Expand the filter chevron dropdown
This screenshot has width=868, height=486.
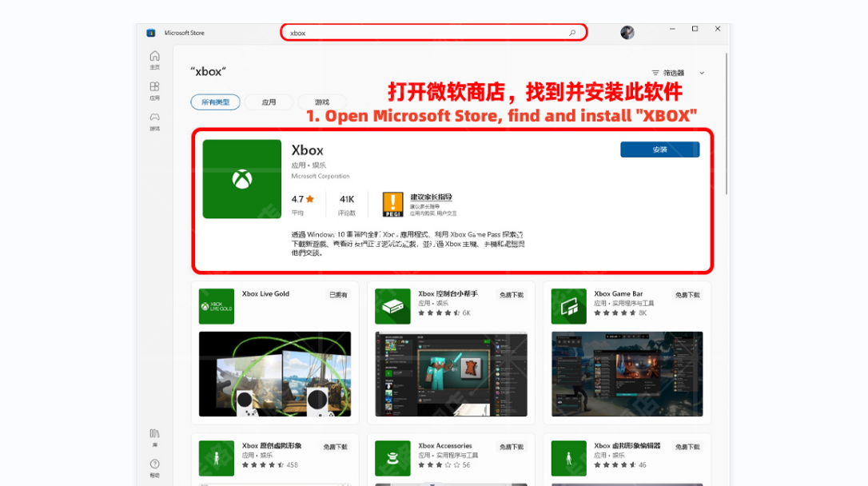tap(702, 73)
